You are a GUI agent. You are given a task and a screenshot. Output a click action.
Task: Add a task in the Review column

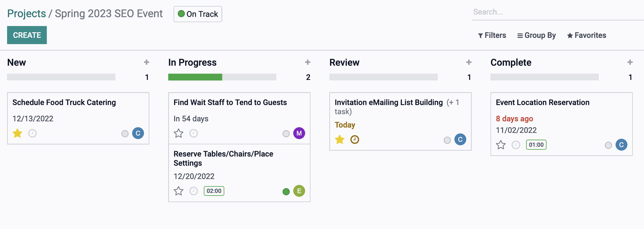469,62
